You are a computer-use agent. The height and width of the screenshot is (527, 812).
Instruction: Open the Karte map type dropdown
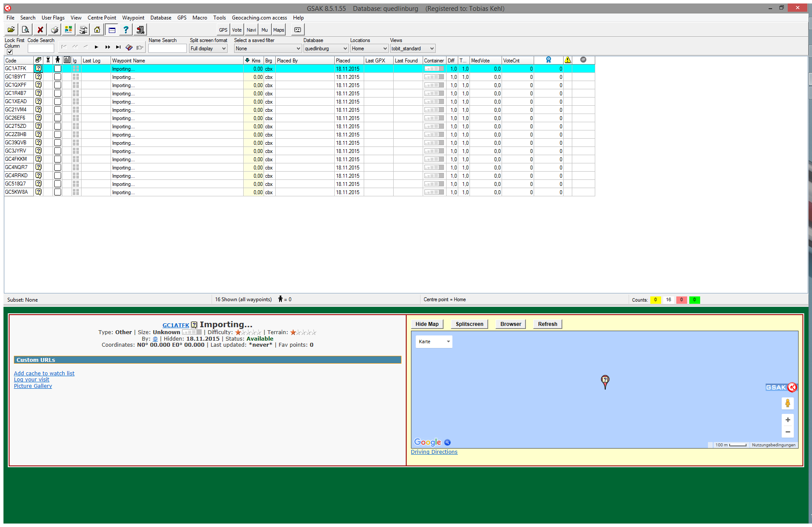tap(434, 342)
